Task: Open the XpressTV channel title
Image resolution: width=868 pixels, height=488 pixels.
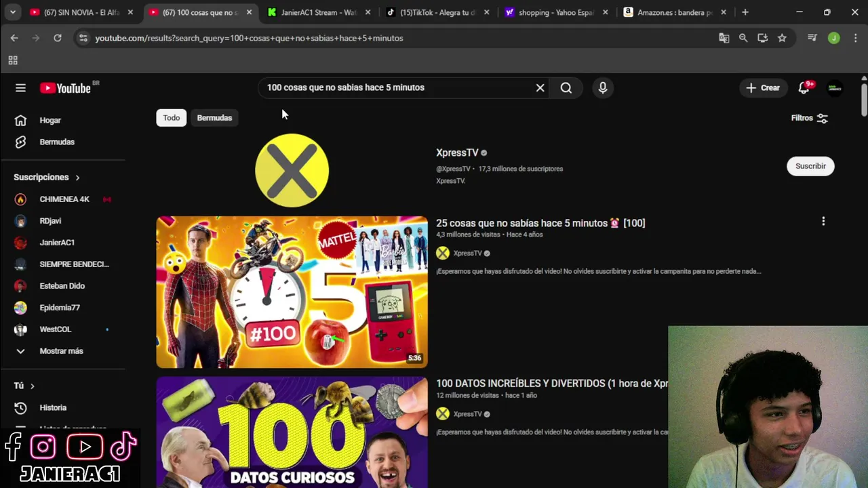Action: 457,153
